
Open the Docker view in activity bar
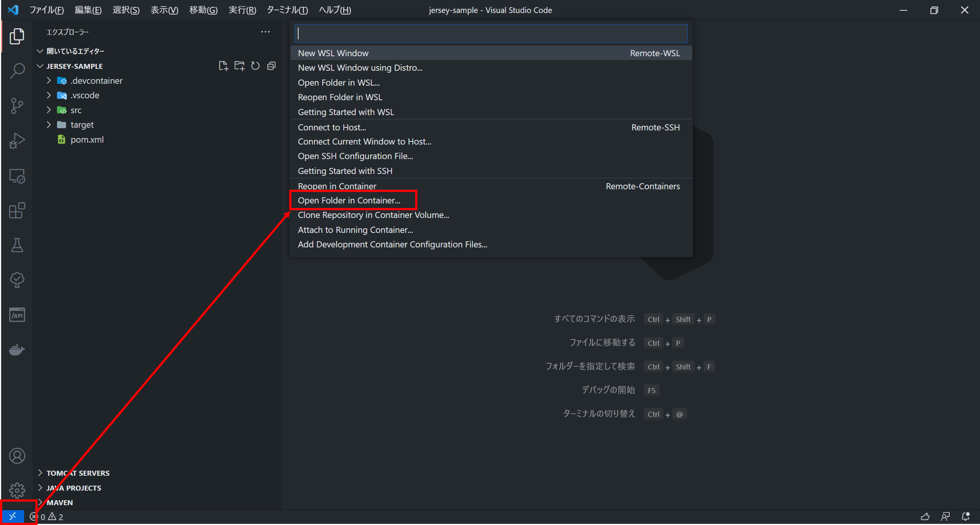click(x=17, y=349)
